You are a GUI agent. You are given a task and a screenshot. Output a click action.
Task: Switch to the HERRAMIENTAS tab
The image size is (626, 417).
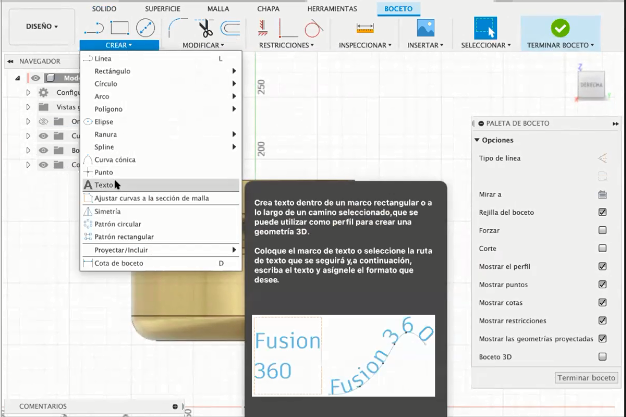click(x=332, y=9)
